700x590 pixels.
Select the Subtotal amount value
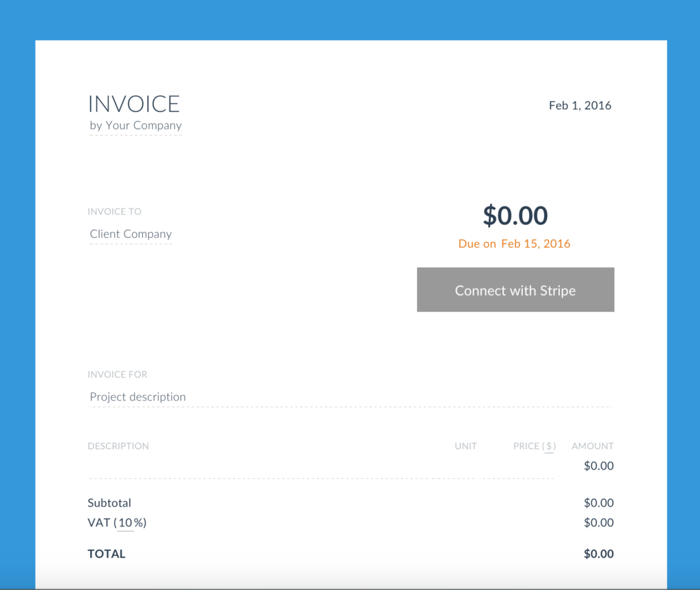tap(598, 503)
